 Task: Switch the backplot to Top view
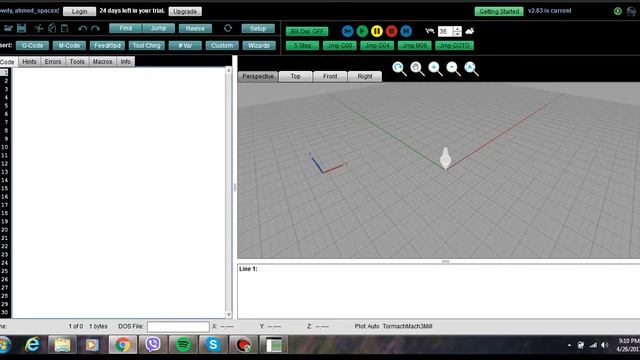click(x=296, y=76)
